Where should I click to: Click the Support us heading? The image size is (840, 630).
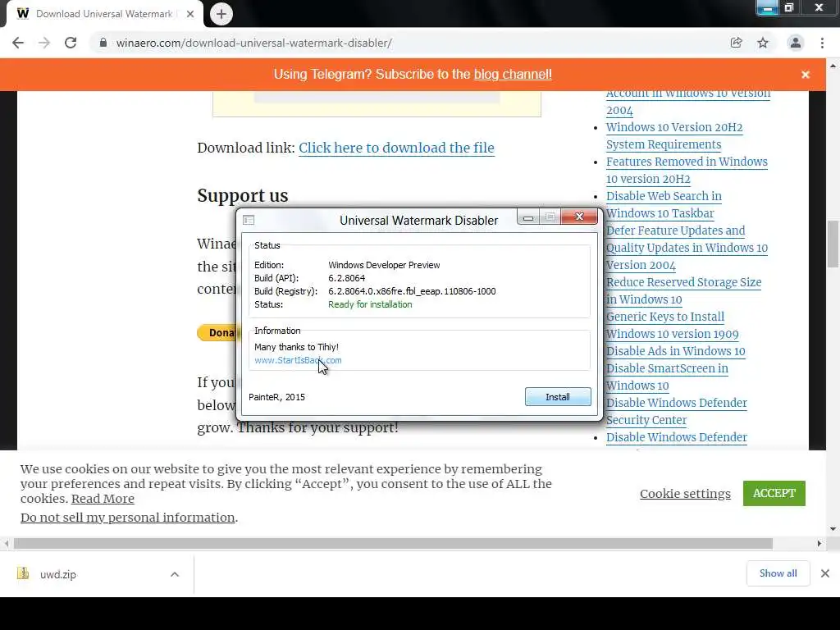point(243,195)
